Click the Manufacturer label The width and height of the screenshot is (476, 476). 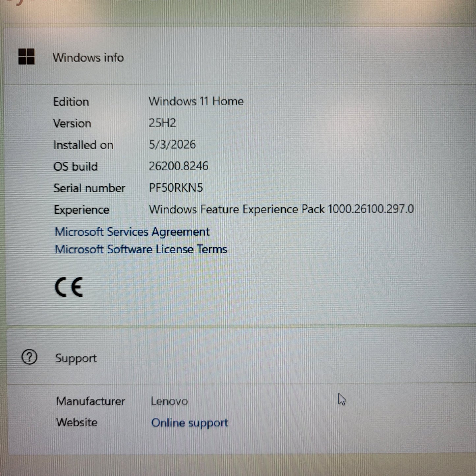91,401
